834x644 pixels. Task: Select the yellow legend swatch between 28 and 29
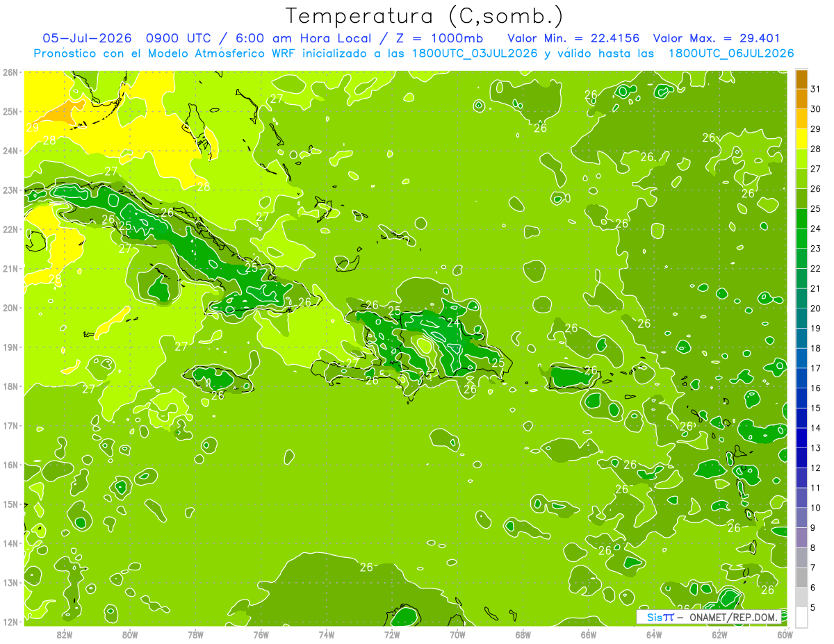pos(801,140)
